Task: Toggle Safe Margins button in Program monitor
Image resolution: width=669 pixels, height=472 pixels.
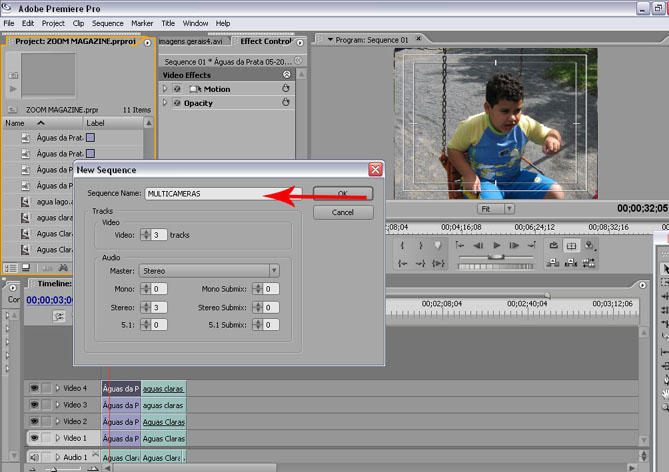Action: 571,245
